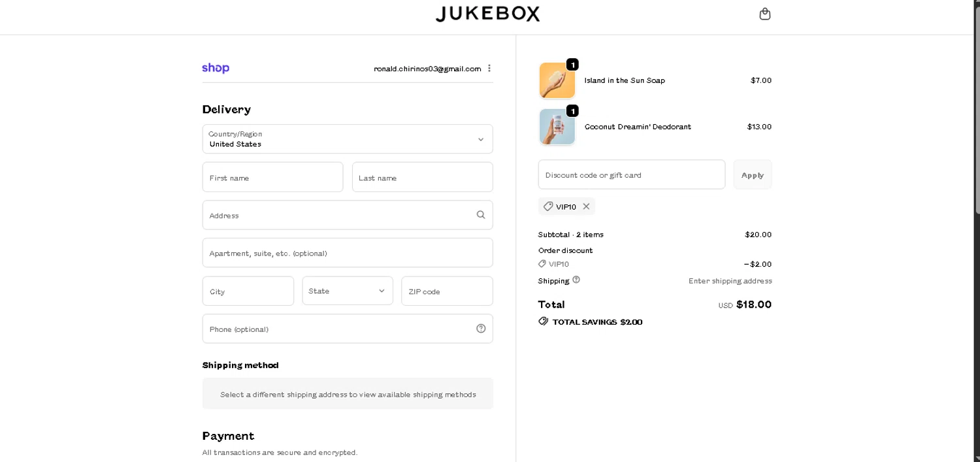
Task: Click the shipping methods notice box
Action: pos(348,394)
